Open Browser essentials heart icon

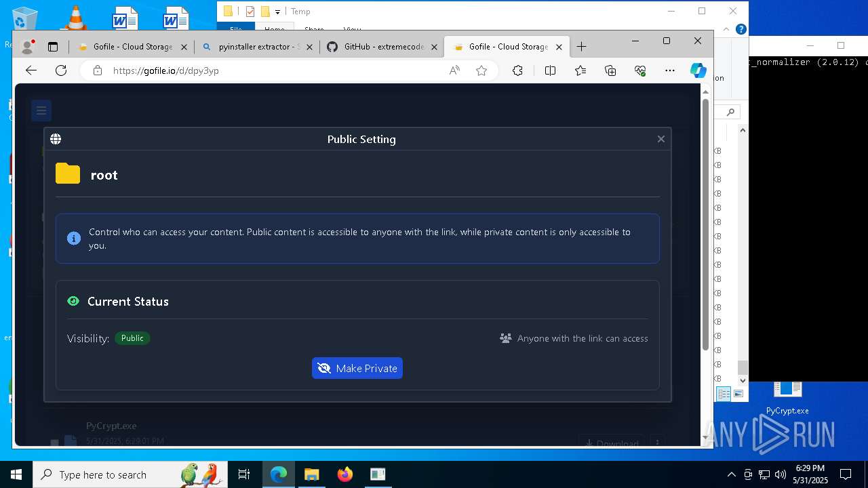coord(640,70)
